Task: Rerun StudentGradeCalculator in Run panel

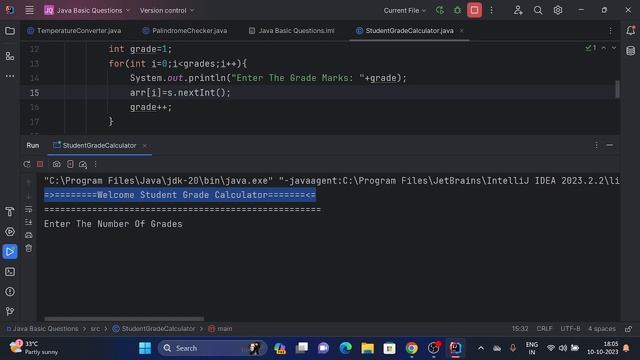Action: point(27,164)
